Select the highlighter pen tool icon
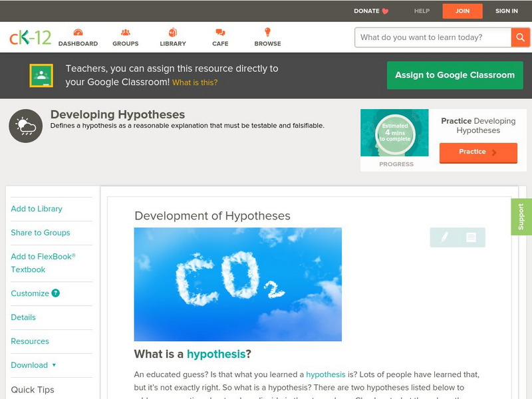Image resolution: width=532 pixels, height=399 pixels. [444, 237]
